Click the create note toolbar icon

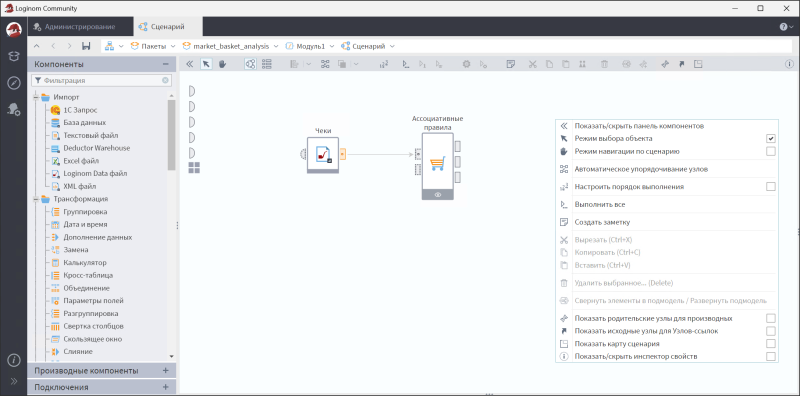(511, 64)
